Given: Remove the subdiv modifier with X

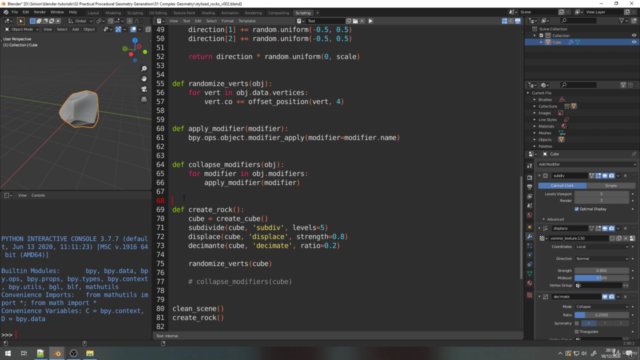Looking at the screenshot, I should pyautogui.click(x=625, y=176).
